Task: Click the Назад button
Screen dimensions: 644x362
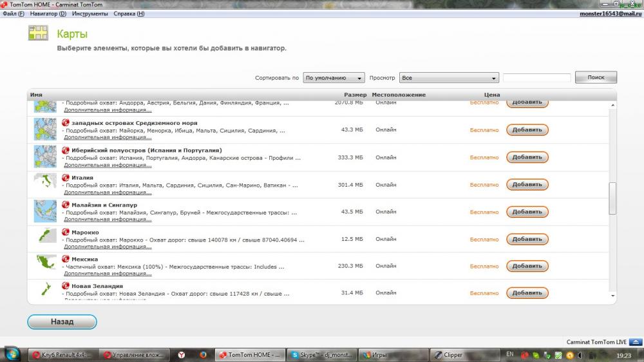Action: [x=62, y=321]
